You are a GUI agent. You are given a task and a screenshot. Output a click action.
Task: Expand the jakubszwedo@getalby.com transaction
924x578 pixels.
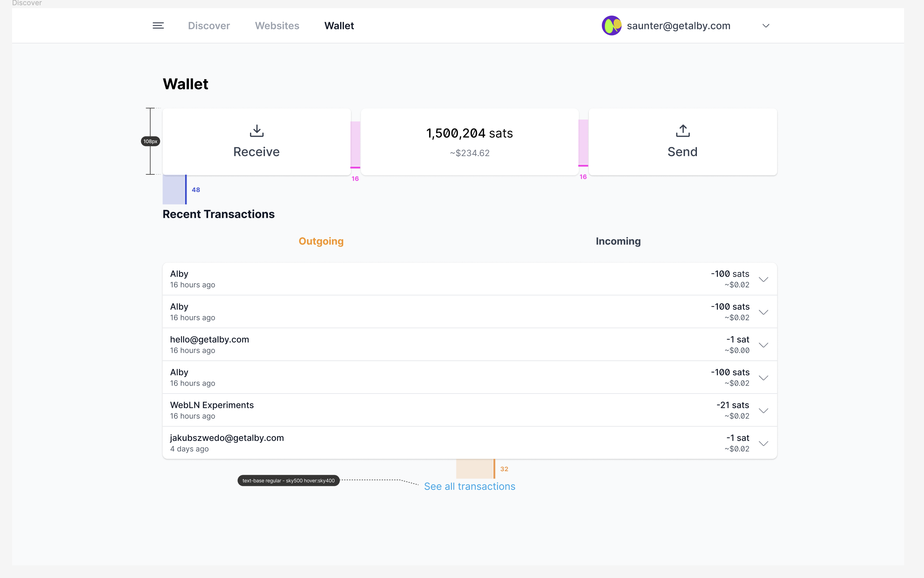pos(764,443)
